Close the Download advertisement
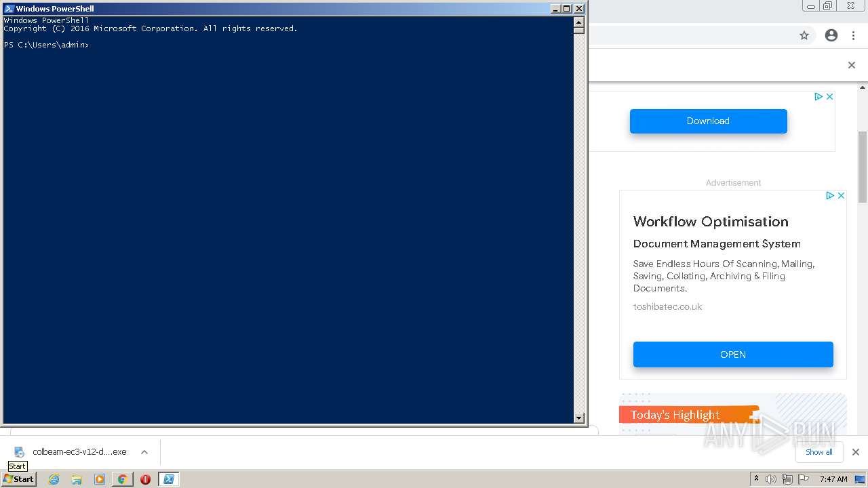The width and height of the screenshot is (868, 488). pos(829,97)
